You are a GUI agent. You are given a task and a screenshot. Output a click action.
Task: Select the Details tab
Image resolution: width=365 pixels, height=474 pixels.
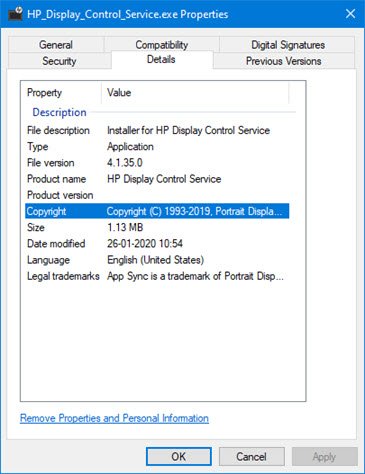point(161,59)
